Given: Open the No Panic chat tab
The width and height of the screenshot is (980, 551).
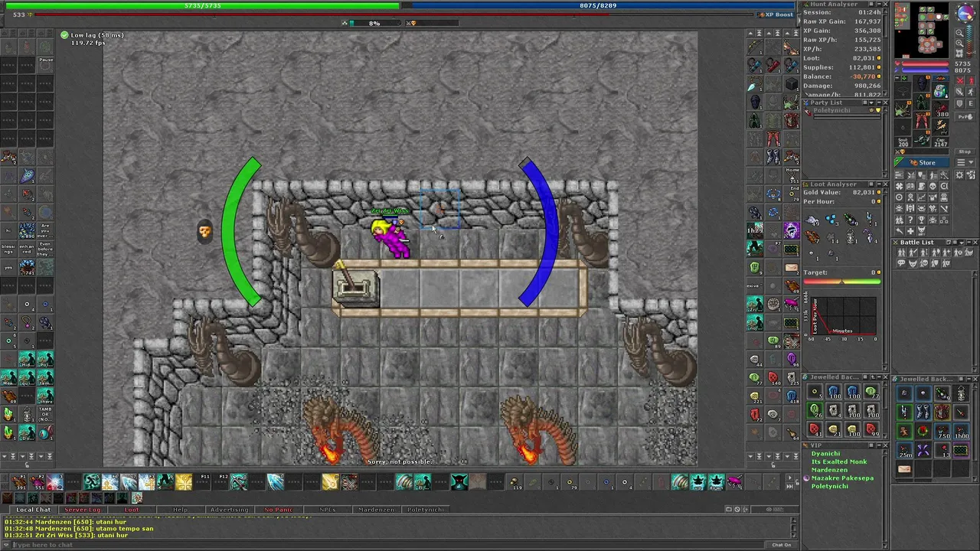Looking at the screenshot, I should point(278,509).
